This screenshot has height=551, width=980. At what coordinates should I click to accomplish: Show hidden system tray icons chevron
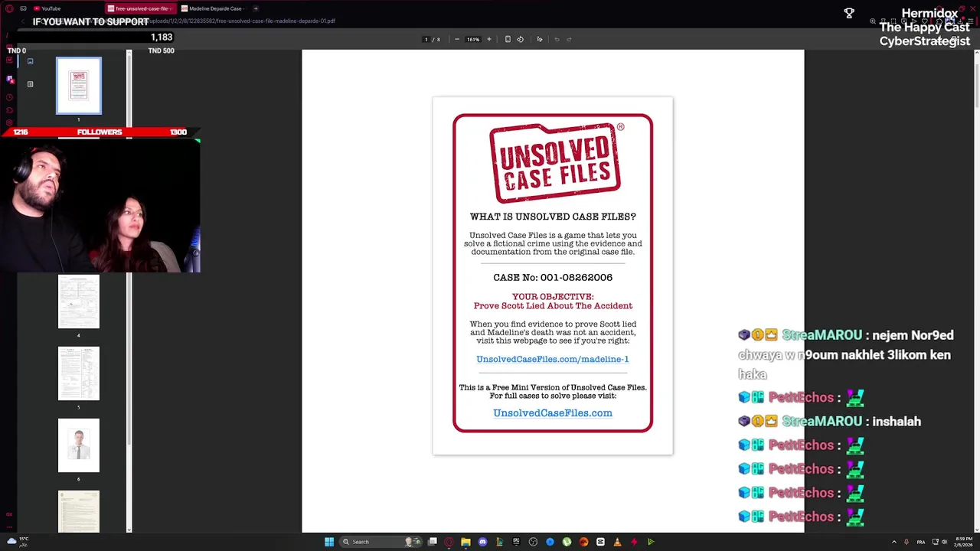point(894,542)
